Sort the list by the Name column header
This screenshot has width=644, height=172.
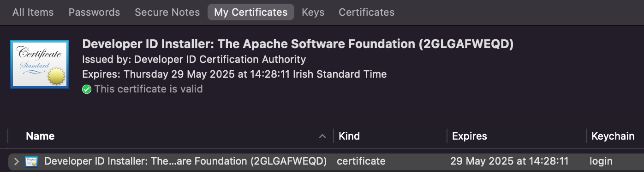point(40,136)
